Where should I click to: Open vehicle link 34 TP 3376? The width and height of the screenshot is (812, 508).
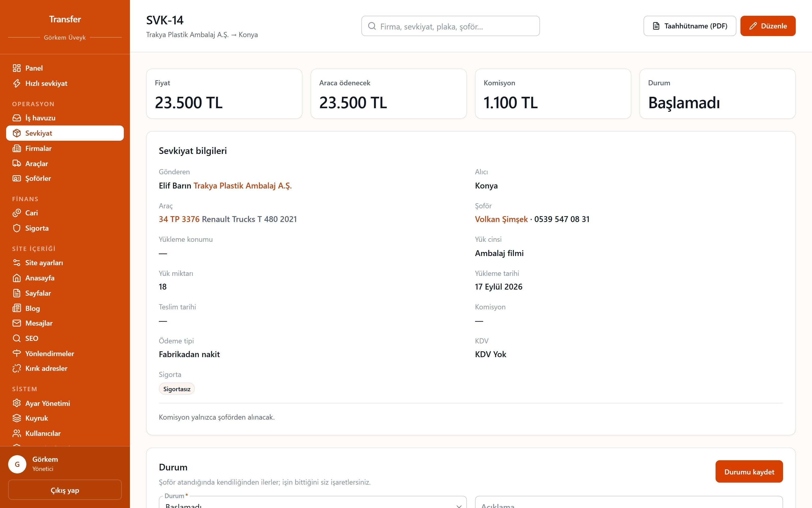179,219
